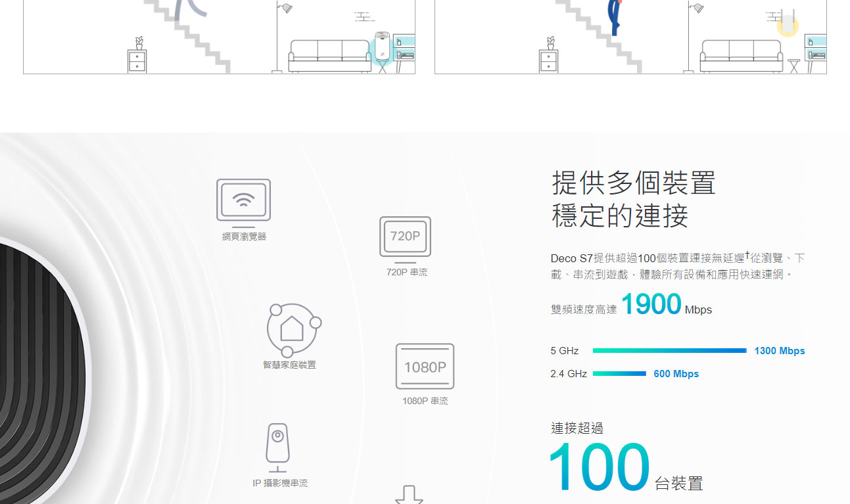Click the 720P streaming screen icon
This screenshot has height=504, width=850.
coord(405,239)
